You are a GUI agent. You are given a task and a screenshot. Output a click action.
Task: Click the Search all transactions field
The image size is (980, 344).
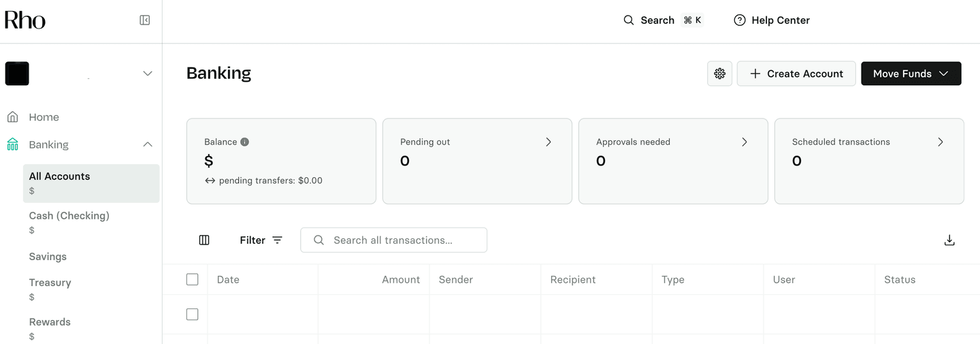point(402,240)
